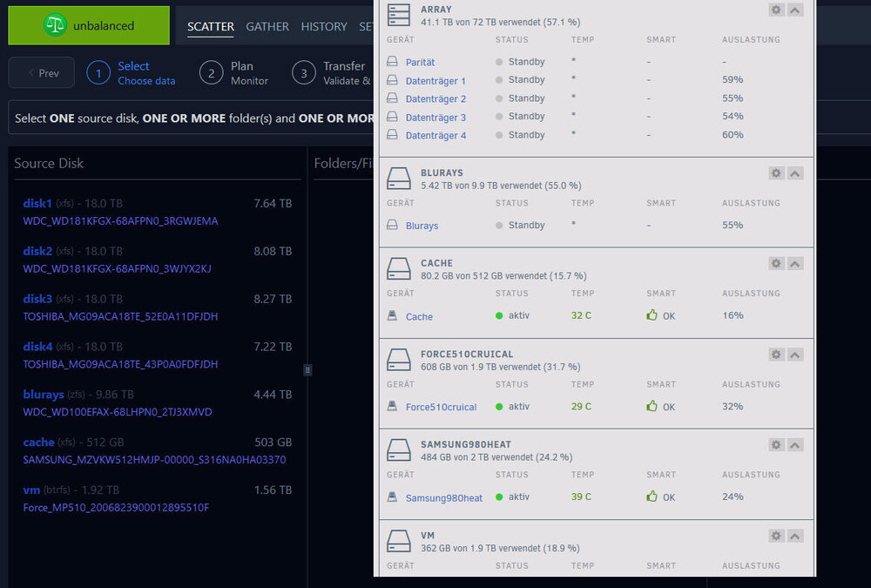Select disk2 as the source disk
Image resolution: width=871 pixels, height=588 pixels.
pos(157,260)
